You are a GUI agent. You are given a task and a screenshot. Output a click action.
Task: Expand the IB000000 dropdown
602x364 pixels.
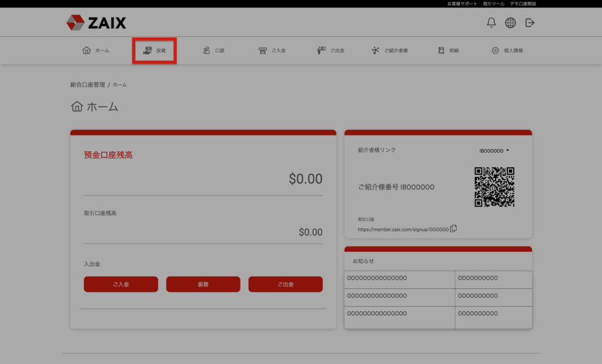pyautogui.click(x=494, y=151)
